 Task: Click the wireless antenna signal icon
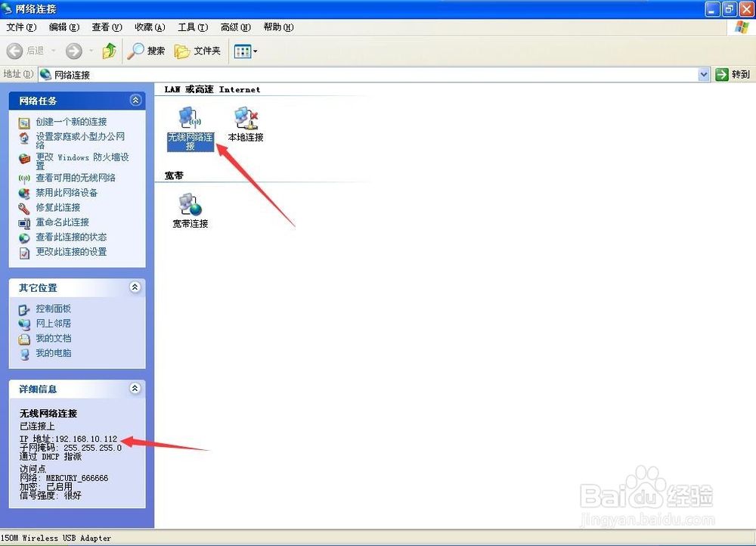(24, 178)
